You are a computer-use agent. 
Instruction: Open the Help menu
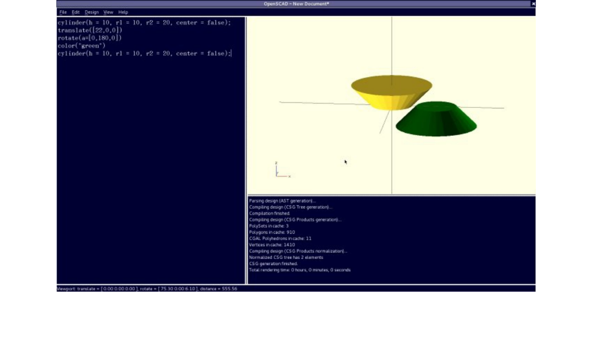point(123,12)
